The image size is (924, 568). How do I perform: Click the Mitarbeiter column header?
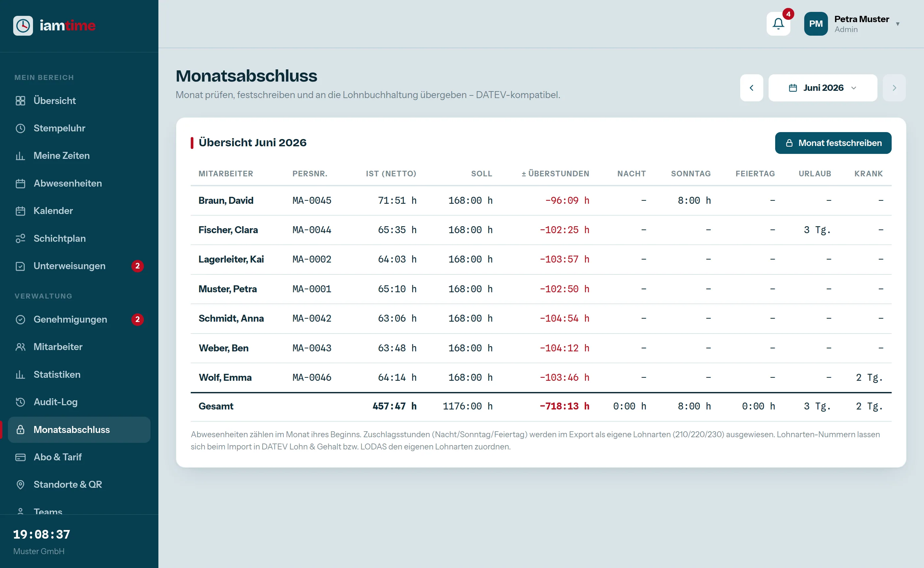point(226,174)
